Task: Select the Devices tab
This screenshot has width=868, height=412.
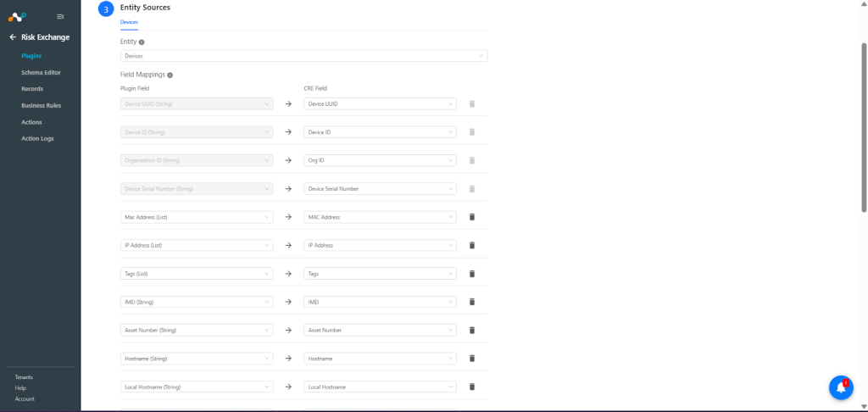Action: pos(129,22)
